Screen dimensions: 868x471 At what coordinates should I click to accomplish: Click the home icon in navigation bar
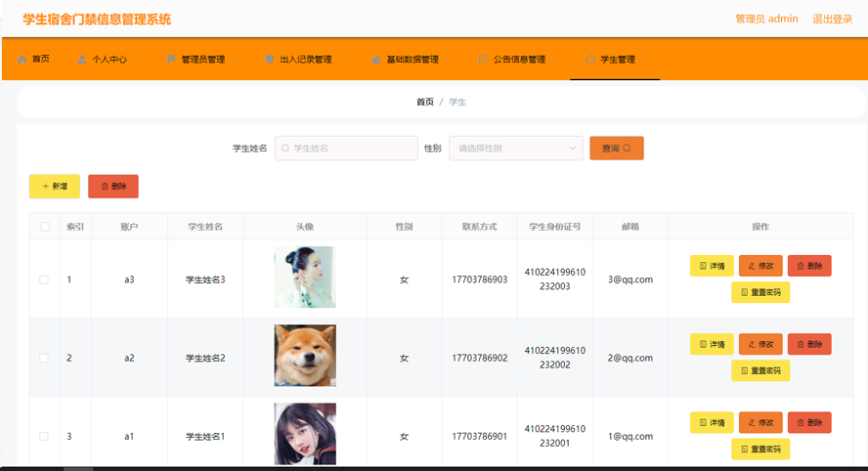point(22,60)
